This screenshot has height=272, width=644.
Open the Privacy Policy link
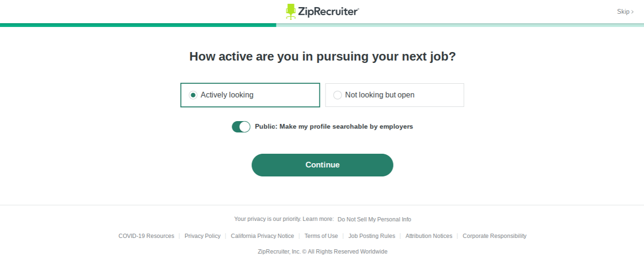pos(203,236)
